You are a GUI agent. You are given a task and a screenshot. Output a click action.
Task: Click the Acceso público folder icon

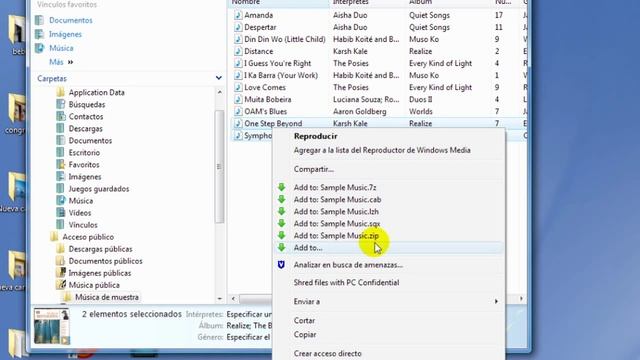[54, 237]
